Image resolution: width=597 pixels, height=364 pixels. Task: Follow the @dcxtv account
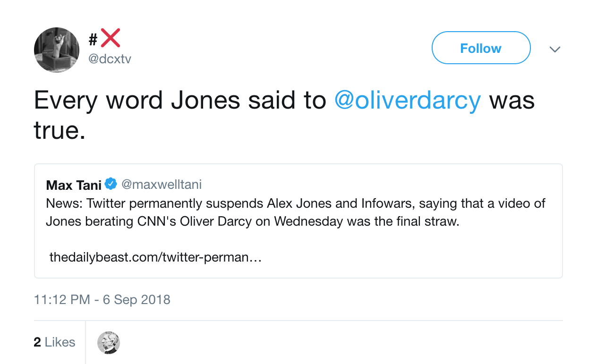click(481, 48)
